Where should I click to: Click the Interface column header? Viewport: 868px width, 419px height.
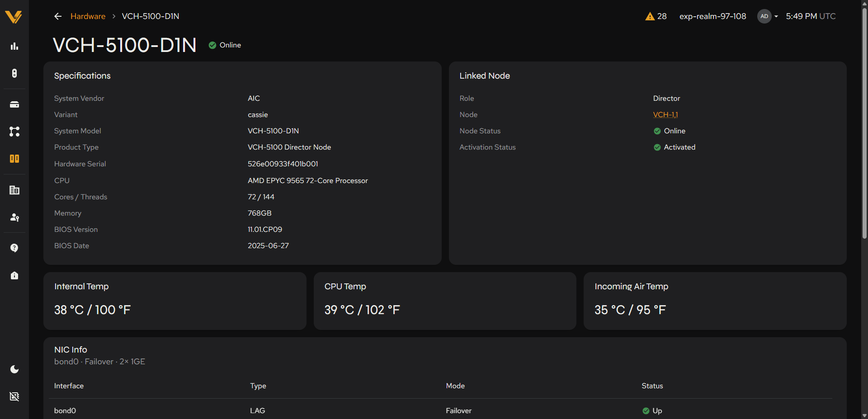(x=69, y=386)
